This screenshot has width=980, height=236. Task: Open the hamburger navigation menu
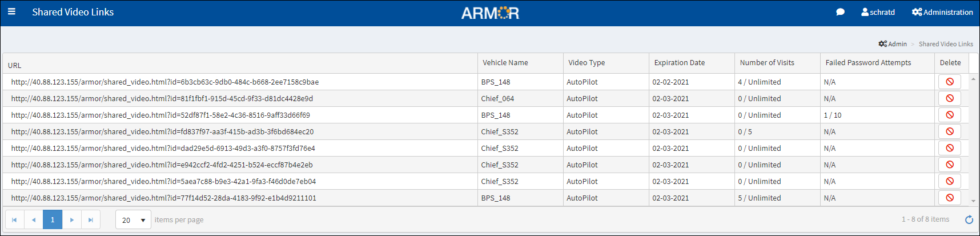pos(11,11)
